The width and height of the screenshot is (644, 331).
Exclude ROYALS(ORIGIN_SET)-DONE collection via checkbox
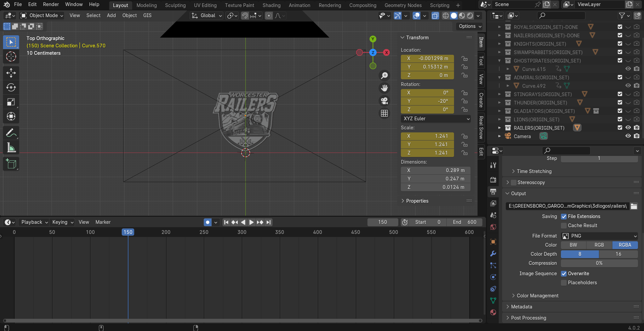click(620, 27)
